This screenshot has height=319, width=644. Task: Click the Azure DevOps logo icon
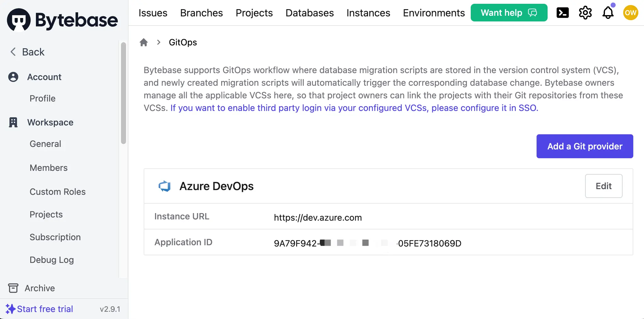(x=164, y=186)
